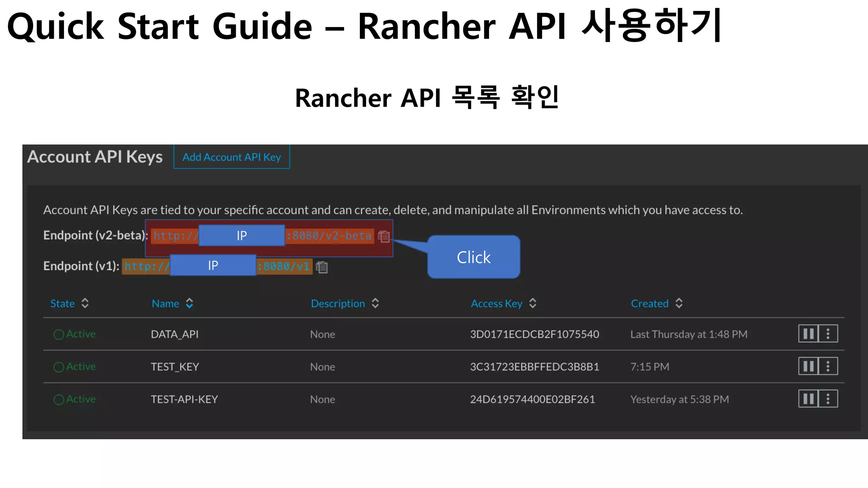Copy the v1 endpoint URL to clipboard
Image resolution: width=868 pixels, height=488 pixels.
tap(322, 267)
